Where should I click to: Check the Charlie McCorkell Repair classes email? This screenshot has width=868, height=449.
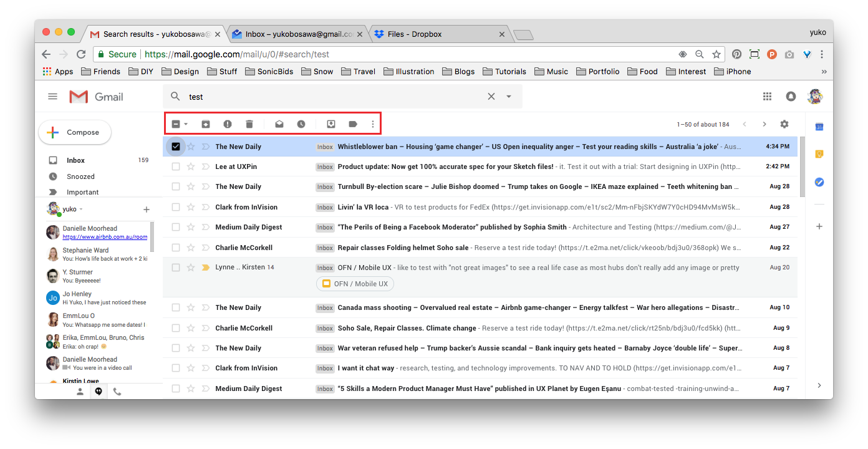coord(176,248)
